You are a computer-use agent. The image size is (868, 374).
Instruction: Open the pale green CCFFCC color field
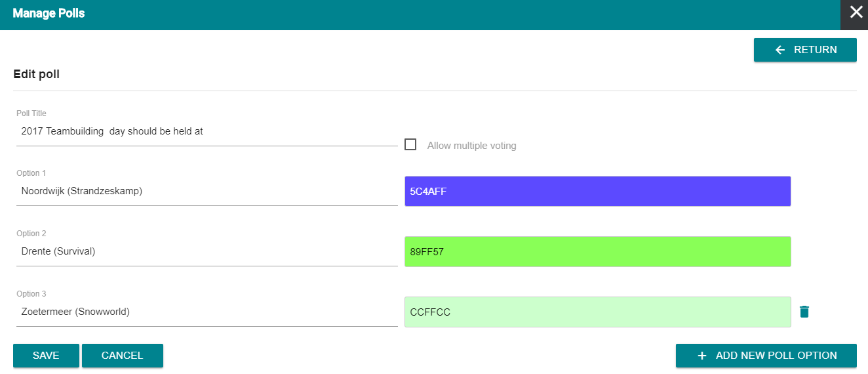[597, 312]
